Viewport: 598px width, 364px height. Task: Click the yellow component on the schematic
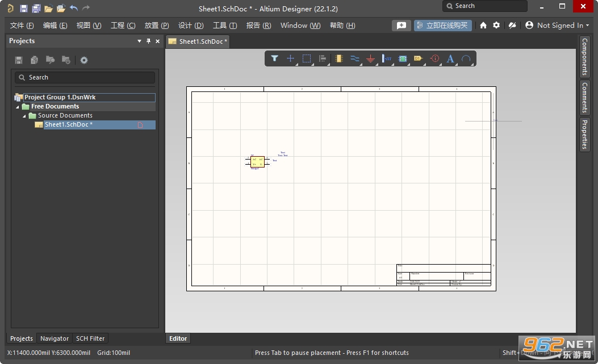(257, 161)
